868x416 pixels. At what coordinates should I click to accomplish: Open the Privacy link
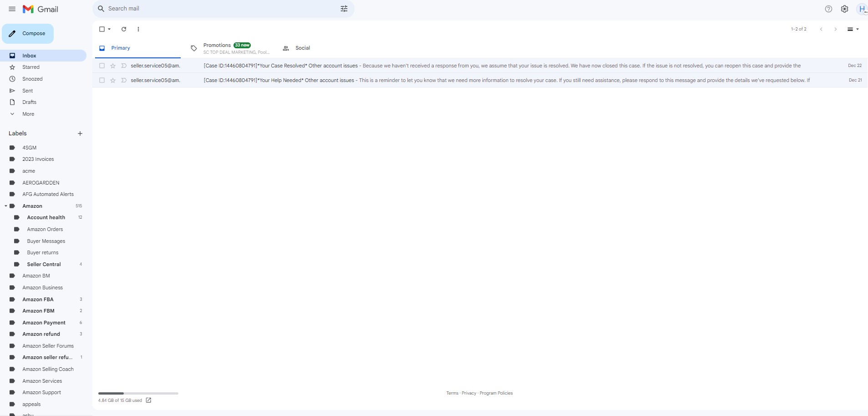point(469,393)
